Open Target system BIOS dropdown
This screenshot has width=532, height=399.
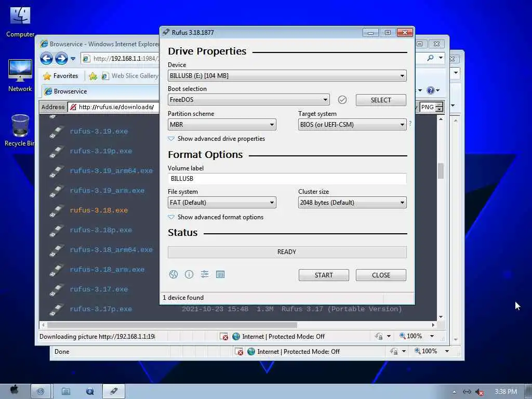click(352, 125)
